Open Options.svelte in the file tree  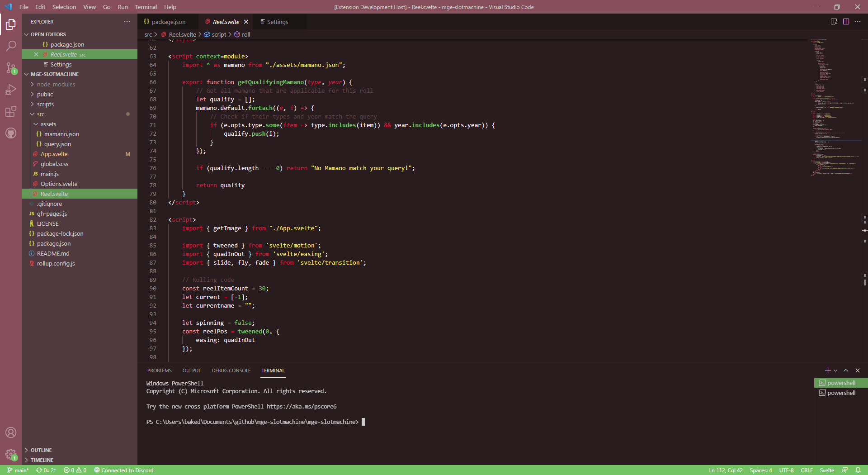tap(80, 184)
